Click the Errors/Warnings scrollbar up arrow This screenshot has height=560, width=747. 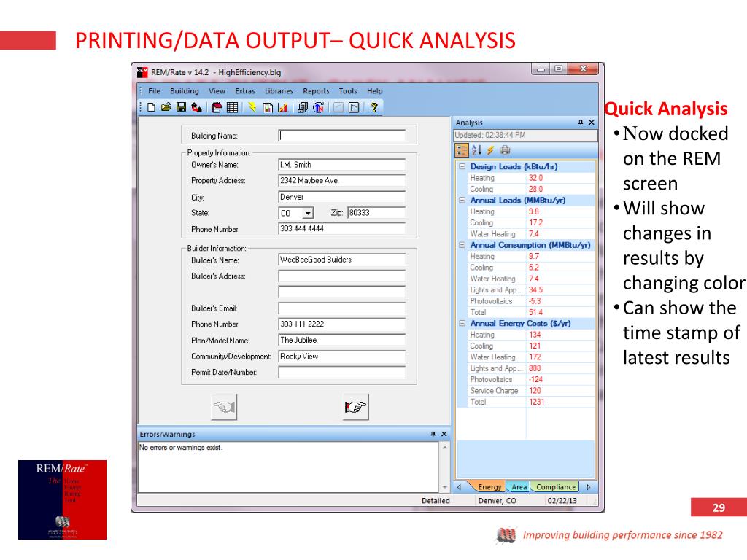[x=444, y=447]
